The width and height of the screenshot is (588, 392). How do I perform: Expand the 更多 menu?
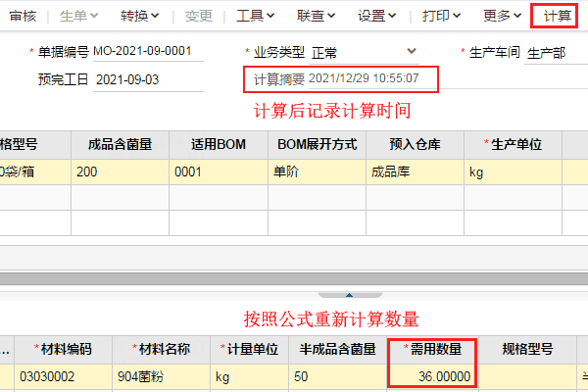503,16
